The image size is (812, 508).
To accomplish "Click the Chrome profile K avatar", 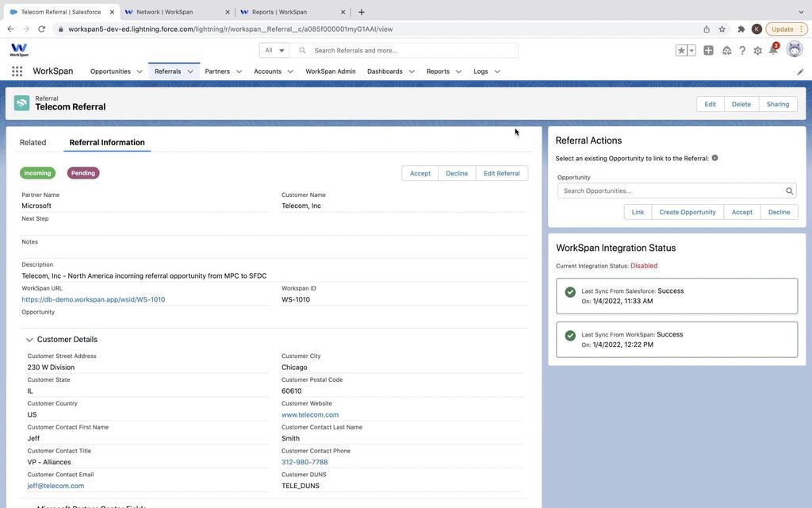I will (x=756, y=29).
